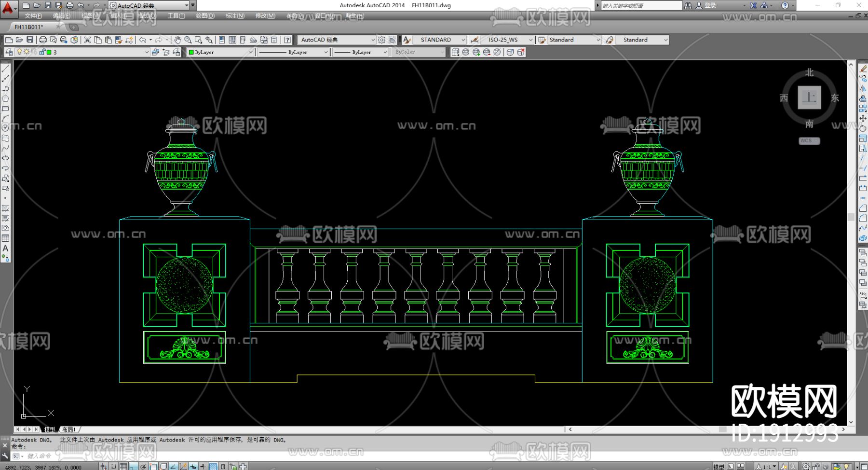Viewport: 868px width, 470px height.
Task: Click the Save floppy disk icon
Action: 30,40
